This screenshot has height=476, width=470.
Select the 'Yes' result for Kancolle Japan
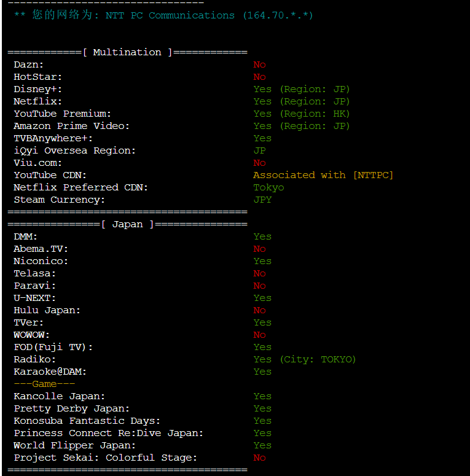click(x=262, y=397)
